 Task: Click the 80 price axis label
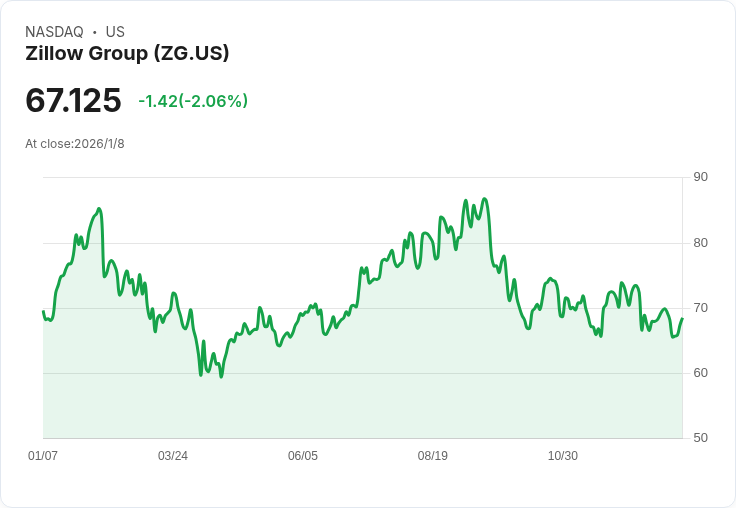[700, 243]
